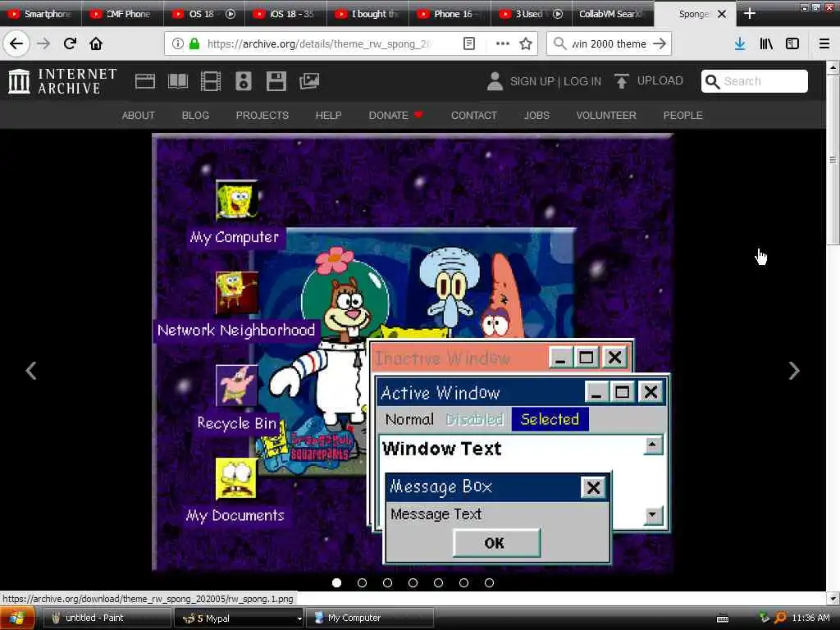The image size is (840, 630).
Task: Select the fourth carousel dot
Action: click(x=413, y=582)
